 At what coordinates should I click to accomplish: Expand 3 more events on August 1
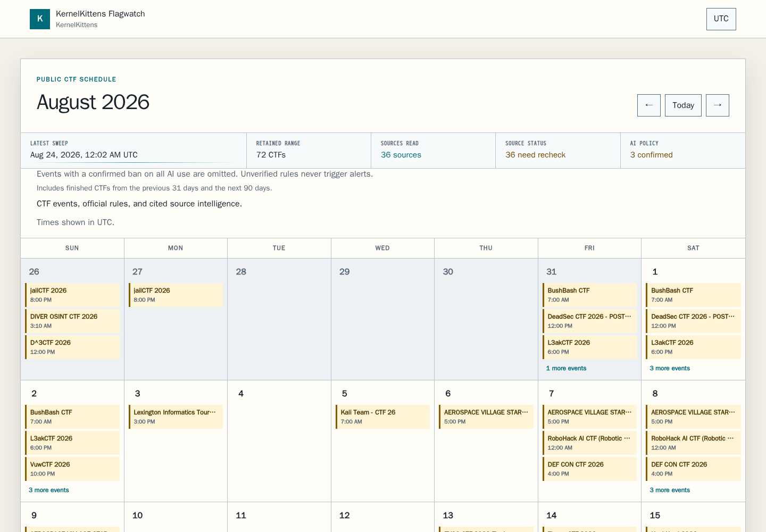(670, 368)
